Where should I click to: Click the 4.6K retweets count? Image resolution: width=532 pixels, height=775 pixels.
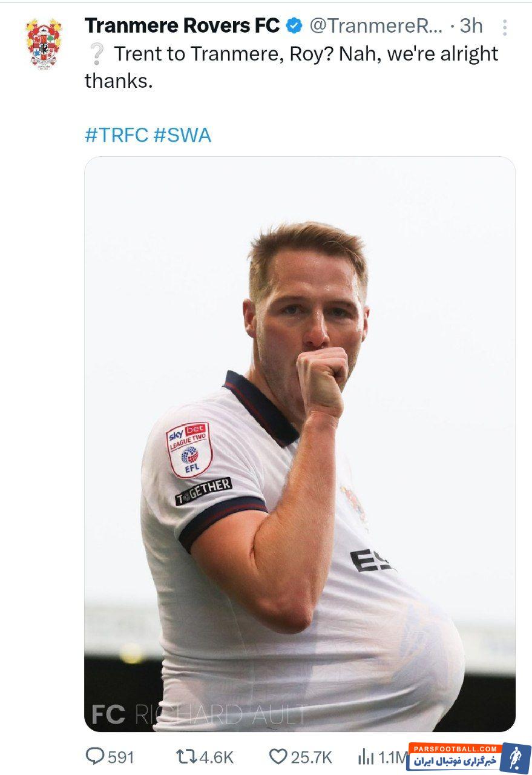coord(216,757)
